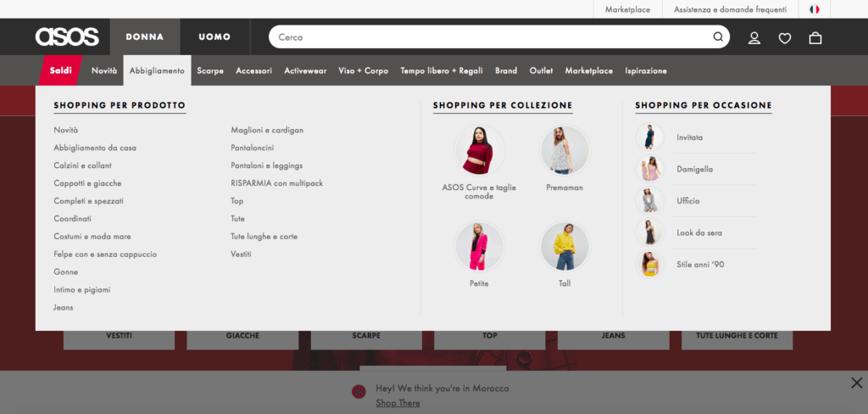Open the Ispirazione menu
Viewport: 868px width, 414px height.
tap(645, 70)
